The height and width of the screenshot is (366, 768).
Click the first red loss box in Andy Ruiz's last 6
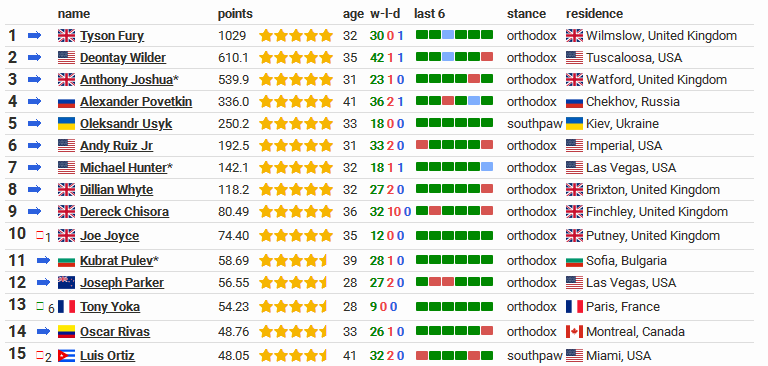click(422, 145)
